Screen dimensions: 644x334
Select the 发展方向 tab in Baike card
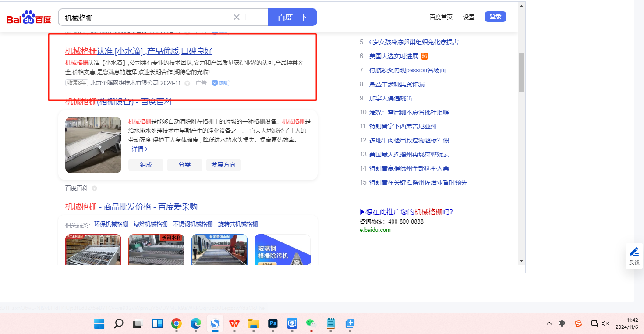[x=223, y=165]
